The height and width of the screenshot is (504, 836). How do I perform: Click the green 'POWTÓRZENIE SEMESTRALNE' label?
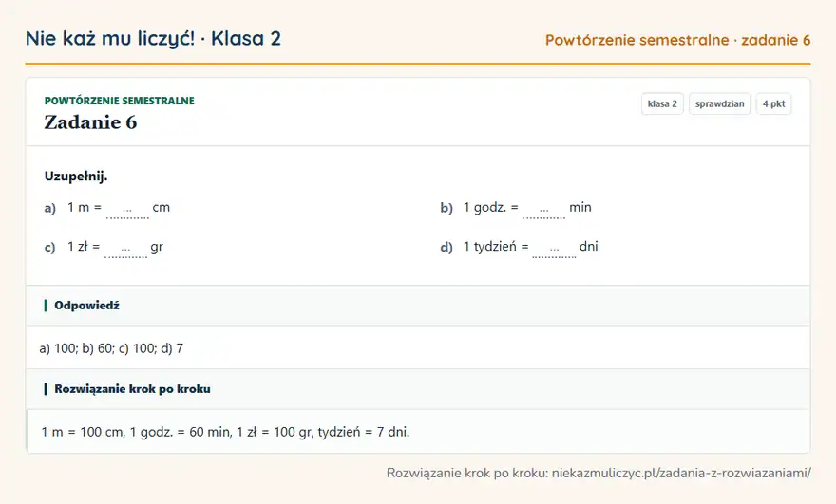(120, 101)
